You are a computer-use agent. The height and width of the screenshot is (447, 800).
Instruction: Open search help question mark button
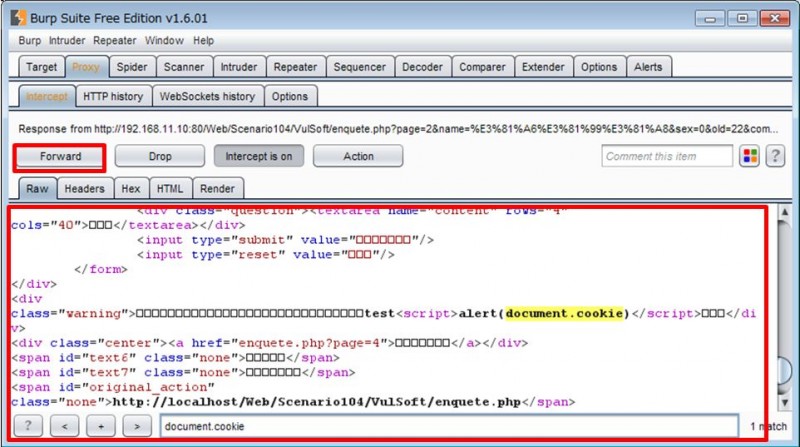point(28,426)
